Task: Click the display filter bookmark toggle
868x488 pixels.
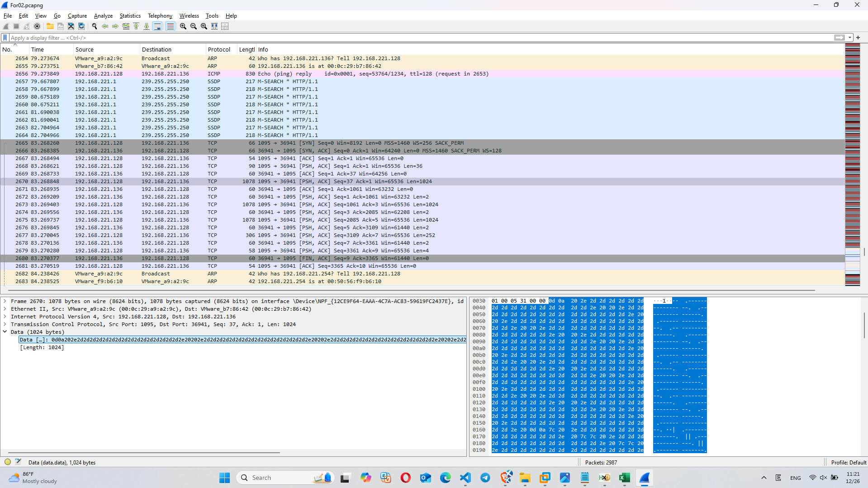Action: 5,38
